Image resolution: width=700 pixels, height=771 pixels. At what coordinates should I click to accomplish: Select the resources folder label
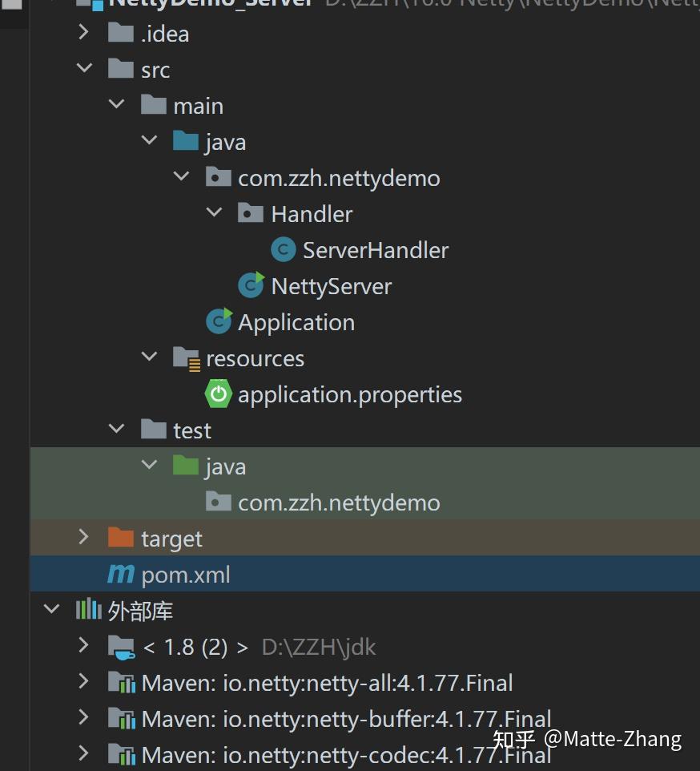pos(255,359)
